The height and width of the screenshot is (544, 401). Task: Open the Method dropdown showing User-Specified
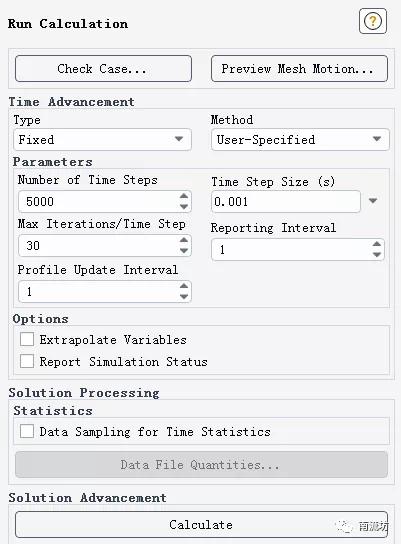pyautogui.click(x=300, y=139)
